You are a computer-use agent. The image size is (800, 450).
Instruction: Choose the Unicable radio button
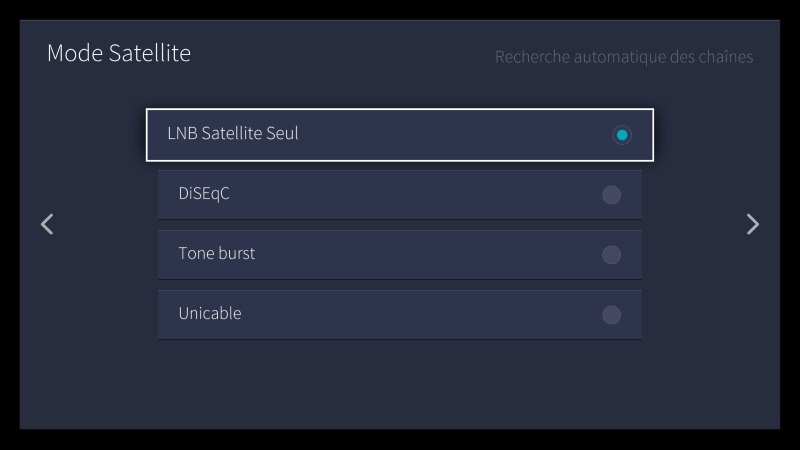pyautogui.click(x=611, y=315)
